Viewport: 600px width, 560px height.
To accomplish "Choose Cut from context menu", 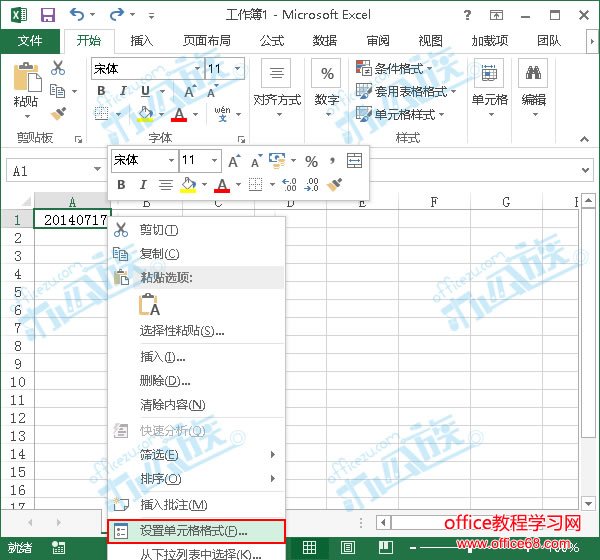I will 197,230.
